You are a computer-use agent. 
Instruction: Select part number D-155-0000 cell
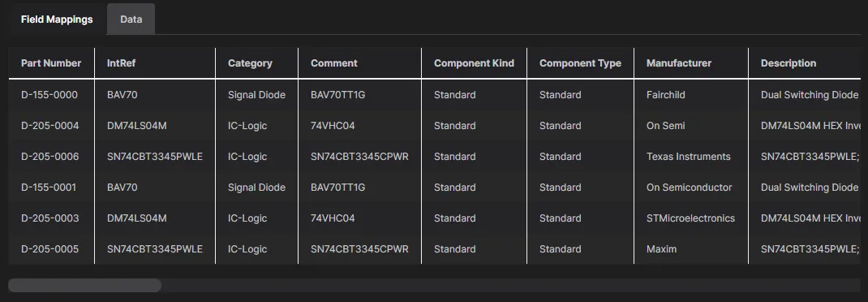[x=51, y=95]
